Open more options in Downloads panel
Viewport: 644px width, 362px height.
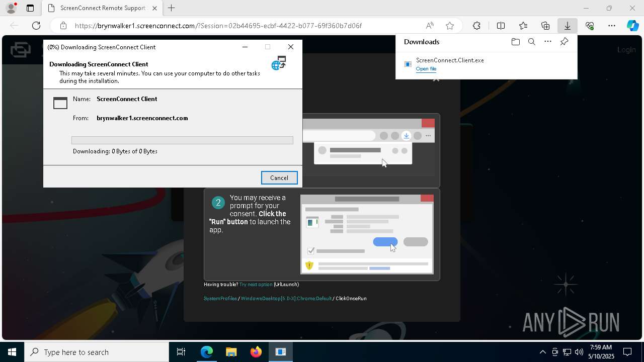(548, 42)
